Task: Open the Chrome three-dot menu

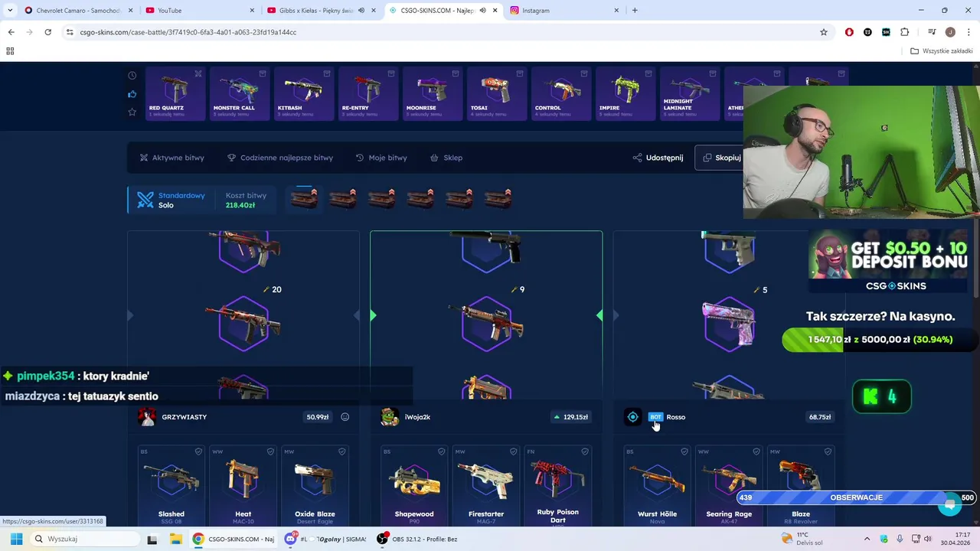Action: click(x=969, y=32)
